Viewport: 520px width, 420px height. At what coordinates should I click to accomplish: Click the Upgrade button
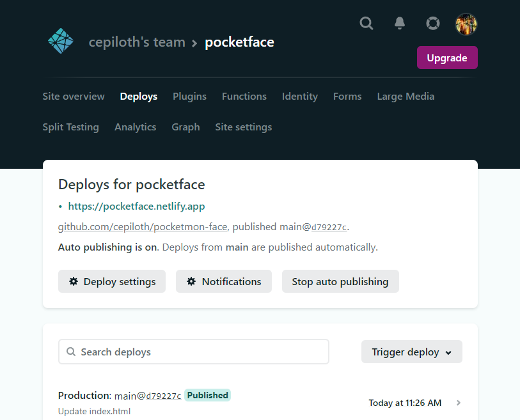[447, 58]
